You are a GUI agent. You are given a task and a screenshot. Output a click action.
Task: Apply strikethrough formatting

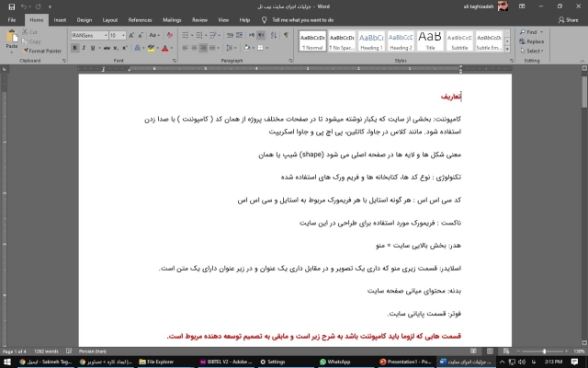pos(107,48)
